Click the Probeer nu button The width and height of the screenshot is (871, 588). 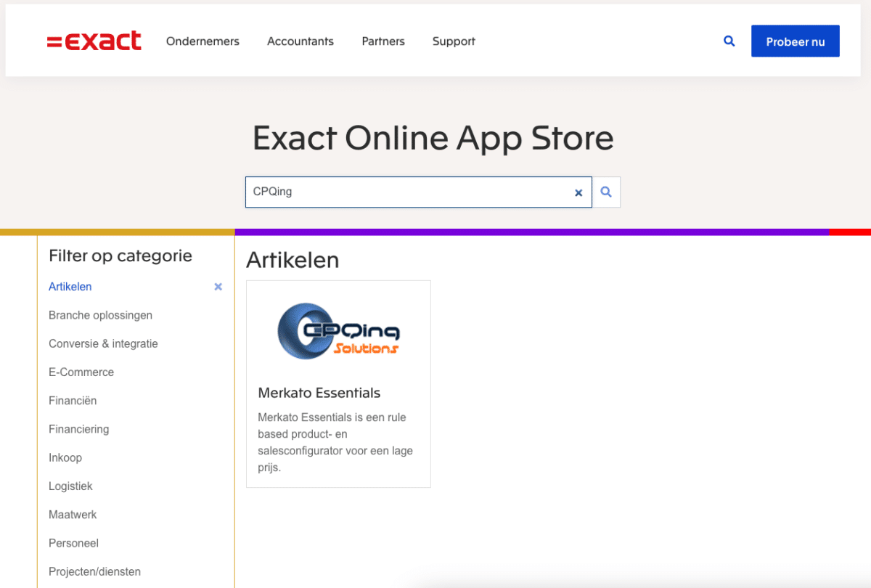(795, 41)
